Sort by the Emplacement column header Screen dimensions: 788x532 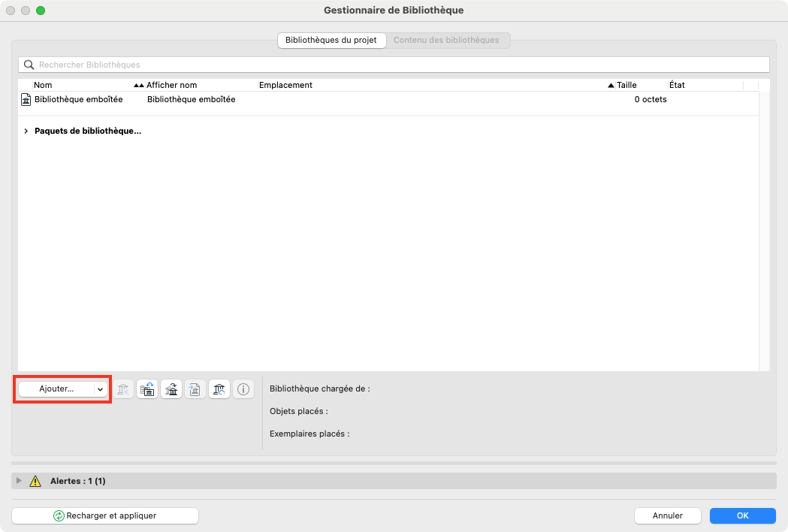click(436, 85)
